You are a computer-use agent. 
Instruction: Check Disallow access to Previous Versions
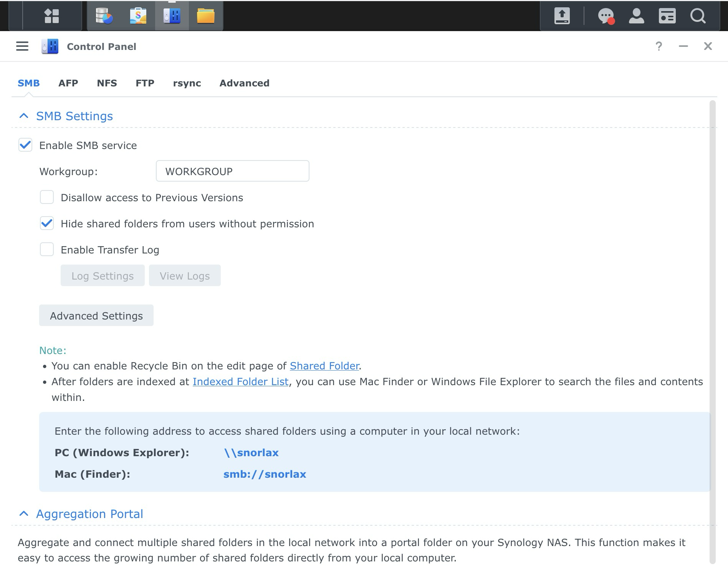click(47, 197)
